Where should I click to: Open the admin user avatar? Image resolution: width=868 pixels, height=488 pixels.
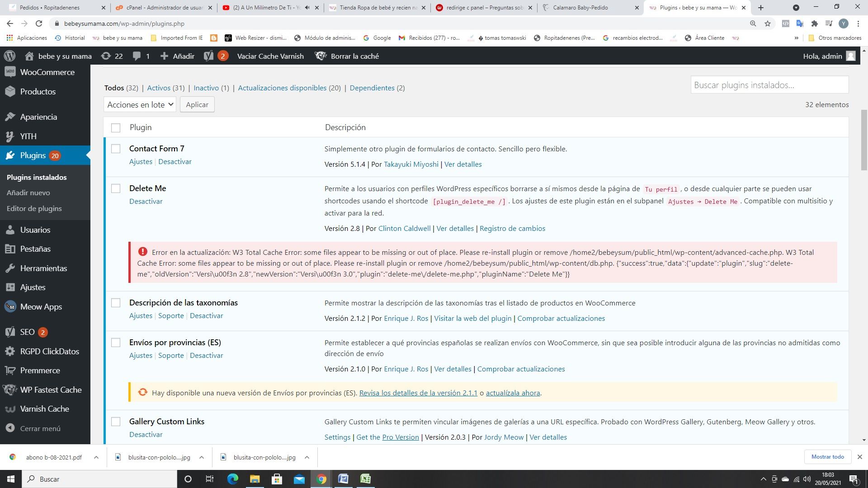tap(850, 56)
